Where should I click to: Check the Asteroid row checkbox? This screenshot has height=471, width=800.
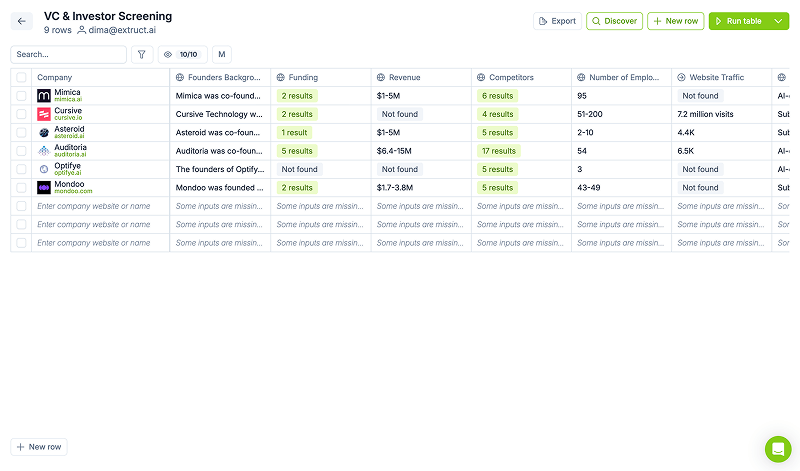click(21, 132)
